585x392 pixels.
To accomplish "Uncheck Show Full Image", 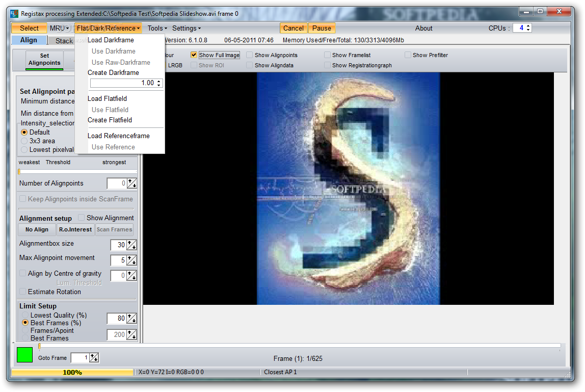I will pos(194,55).
